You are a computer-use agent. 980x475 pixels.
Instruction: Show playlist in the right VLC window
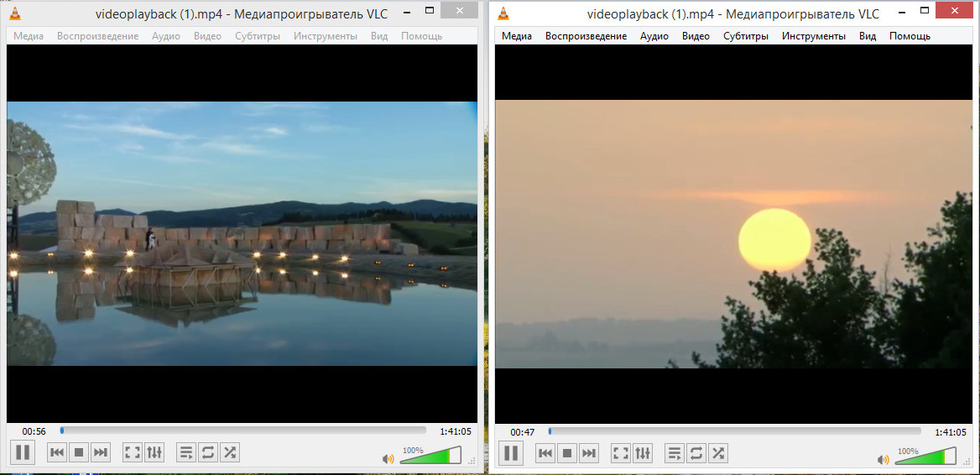click(x=675, y=452)
